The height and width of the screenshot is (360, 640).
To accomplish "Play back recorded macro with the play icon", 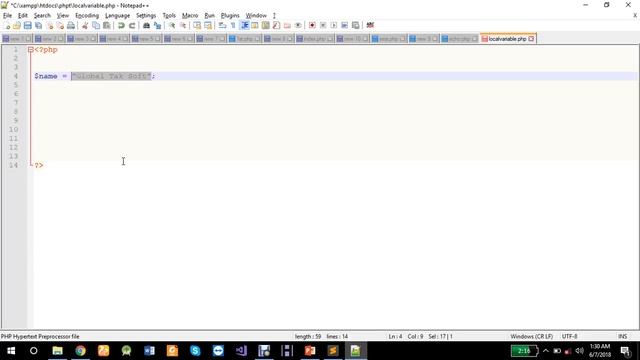I will click(334, 25).
